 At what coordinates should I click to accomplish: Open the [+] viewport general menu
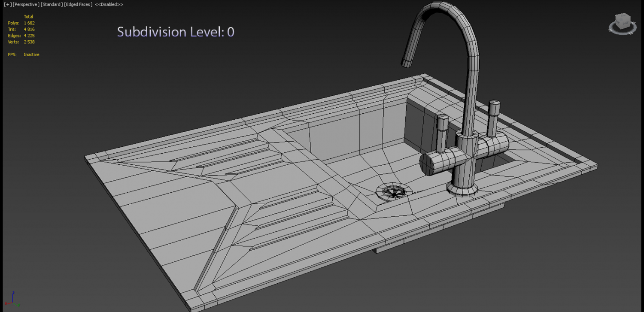coord(7,4)
